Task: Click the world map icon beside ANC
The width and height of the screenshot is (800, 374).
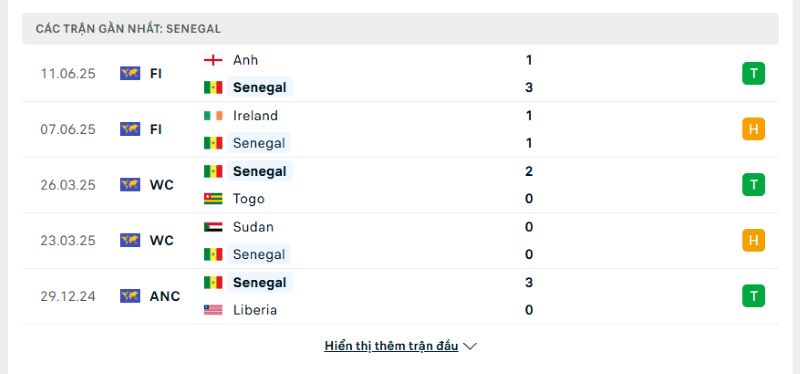Action: (130, 296)
